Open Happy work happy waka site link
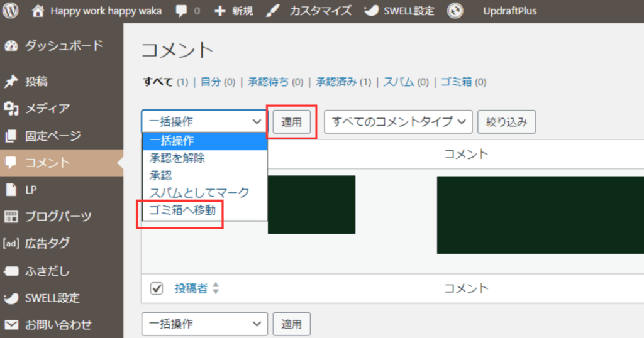The width and height of the screenshot is (644, 338). pyautogui.click(x=106, y=11)
